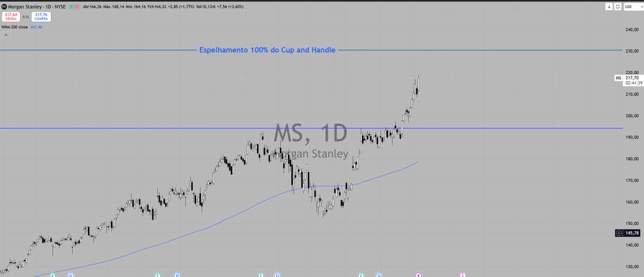644x277 pixels.
Task: Click the down-arrow button beside fullscreen icon
Action: [609, 6]
